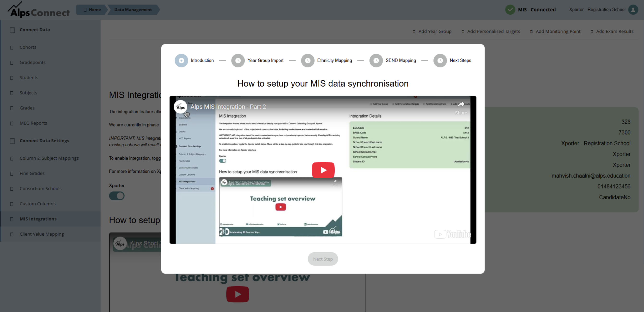Screen dimensions: 644x312
Task: Click the CandidateNo value
Action: click(615, 197)
